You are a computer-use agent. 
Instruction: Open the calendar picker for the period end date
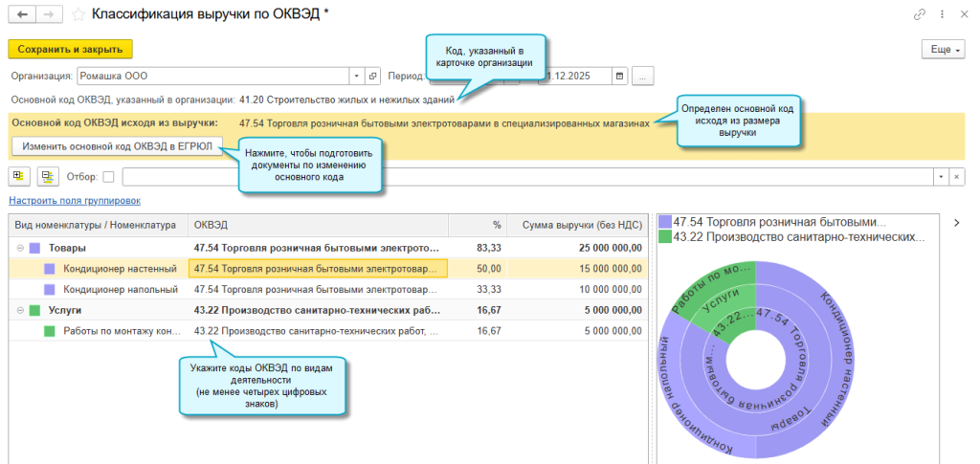(620, 76)
